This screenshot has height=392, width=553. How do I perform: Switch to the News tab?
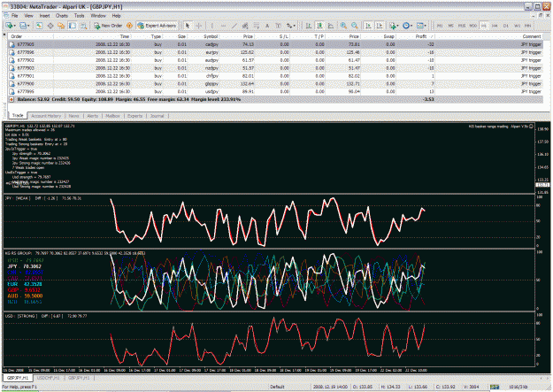[x=73, y=116]
